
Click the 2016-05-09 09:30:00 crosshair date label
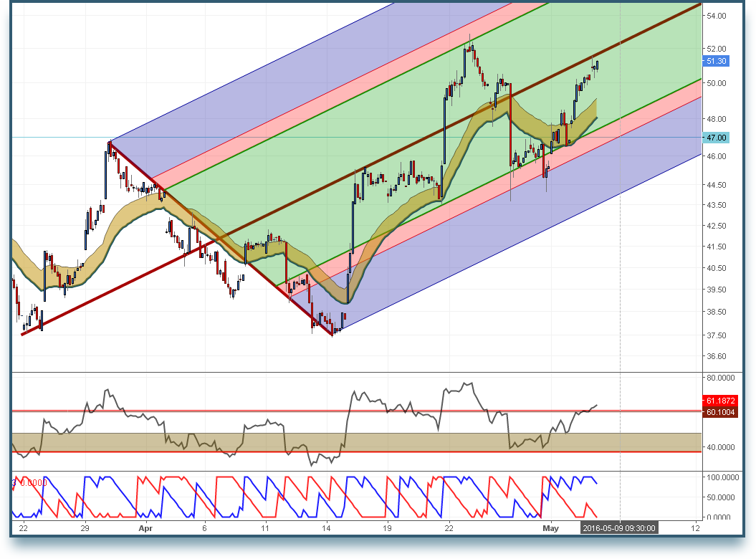pyautogui.click(x=619, y=528)
